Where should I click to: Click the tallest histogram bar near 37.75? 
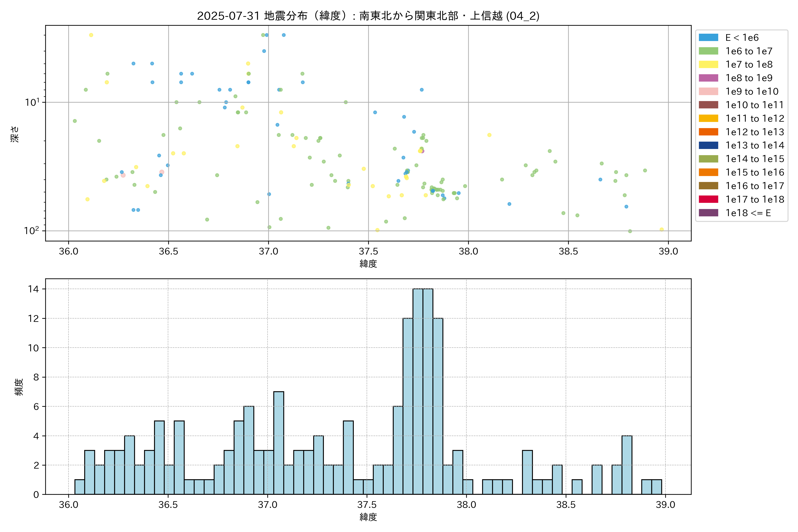click(x=418, y=390)
